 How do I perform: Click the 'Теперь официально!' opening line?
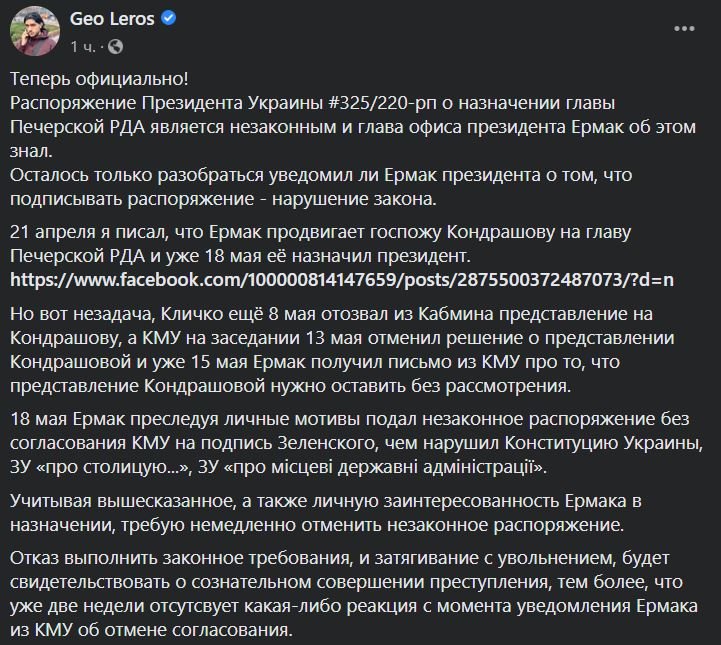[x=99, y=79]
